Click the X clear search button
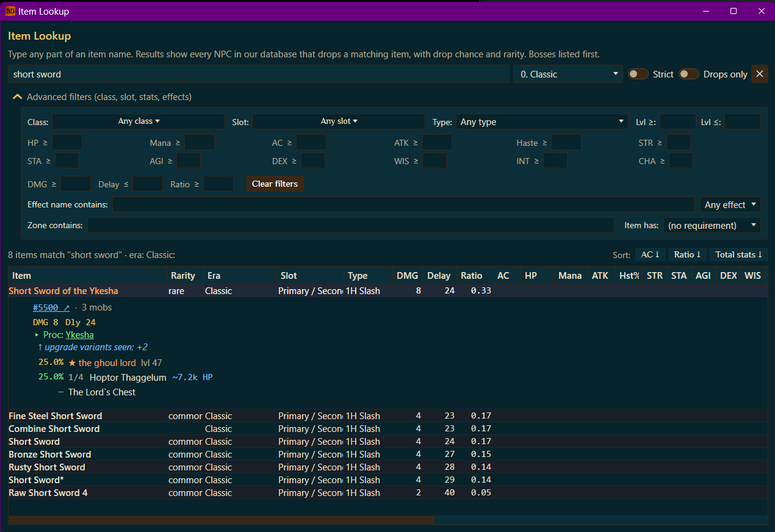Image resolution: width=775 pixels, height=532 pixels. click(760, 74)
